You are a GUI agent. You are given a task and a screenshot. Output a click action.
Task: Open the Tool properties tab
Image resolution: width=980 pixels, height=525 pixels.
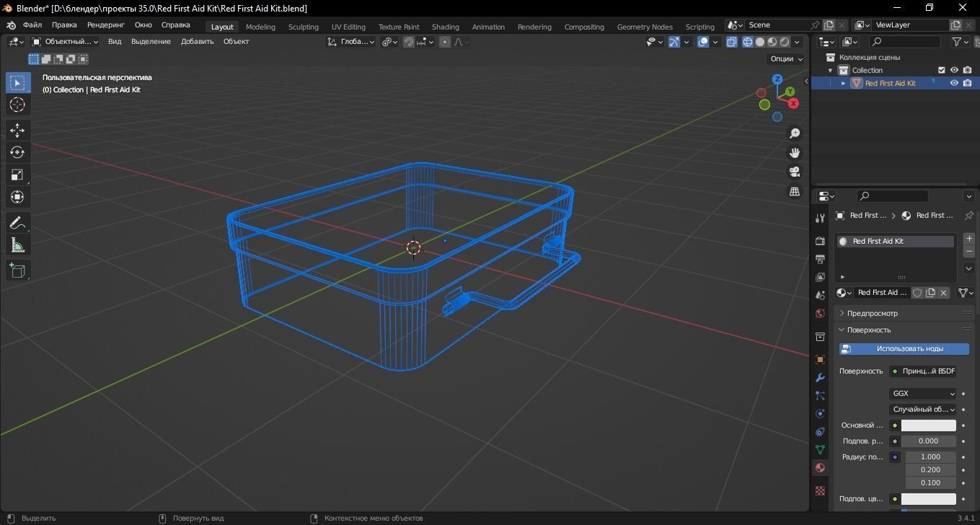[x=820, y=218]
